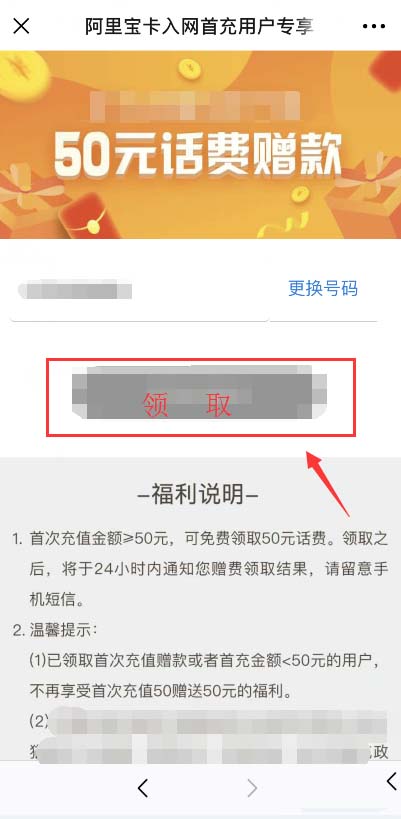Tap the chevron at bottom right edge
This screenshot has height=819, width=401.
click(392, 781)
